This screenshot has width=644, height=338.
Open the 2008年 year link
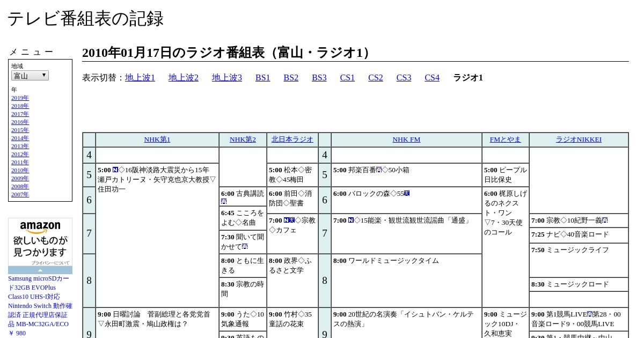point(20,187)
